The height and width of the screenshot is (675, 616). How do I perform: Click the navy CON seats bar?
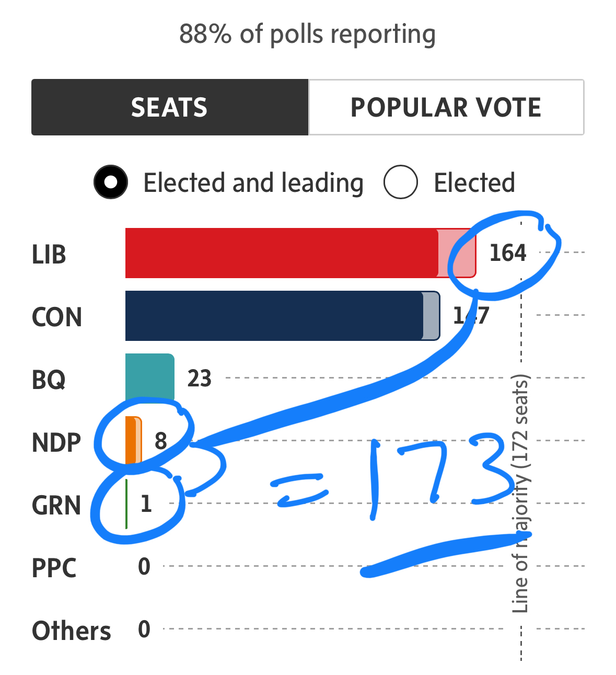point(273,316)
